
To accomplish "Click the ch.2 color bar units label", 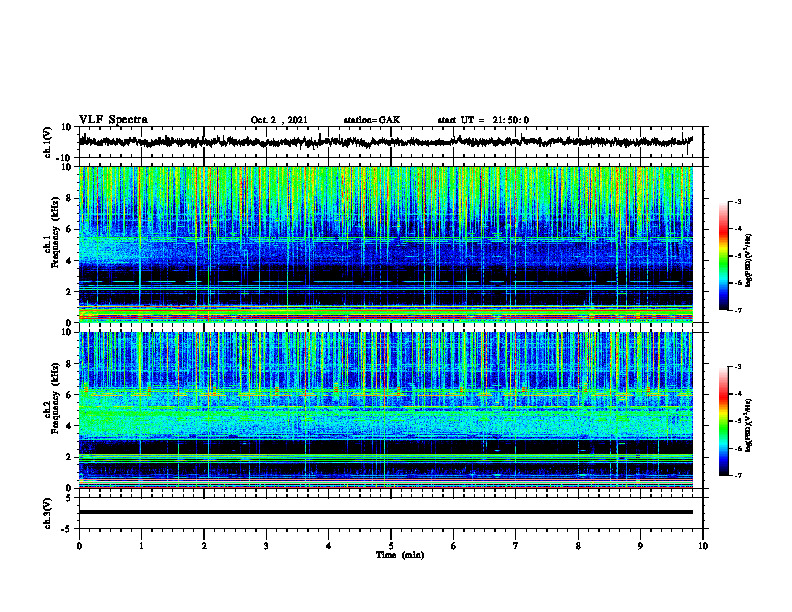I will click(x=749, y=425).
